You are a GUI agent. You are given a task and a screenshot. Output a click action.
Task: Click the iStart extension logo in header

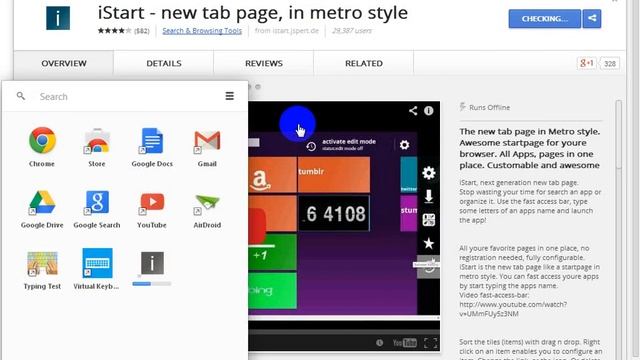pos(58,18)
